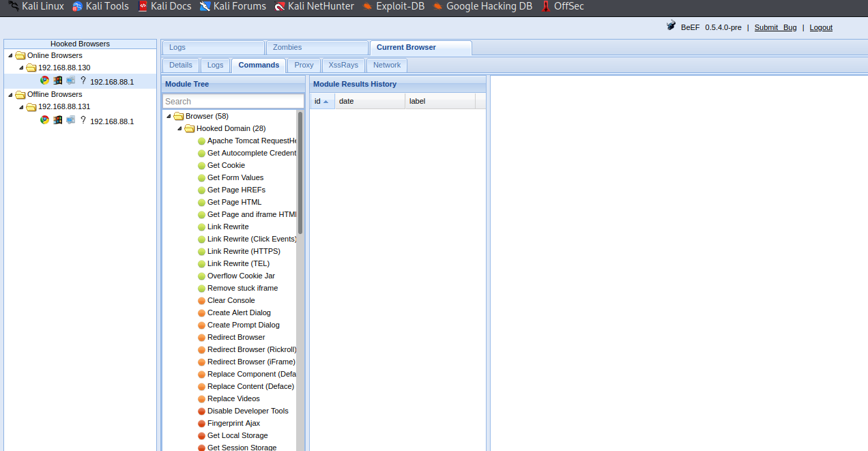Screen dimensions: 868x451
Task: Click the orange icon beside Create Alert Dialog
Action: (201, 313)
